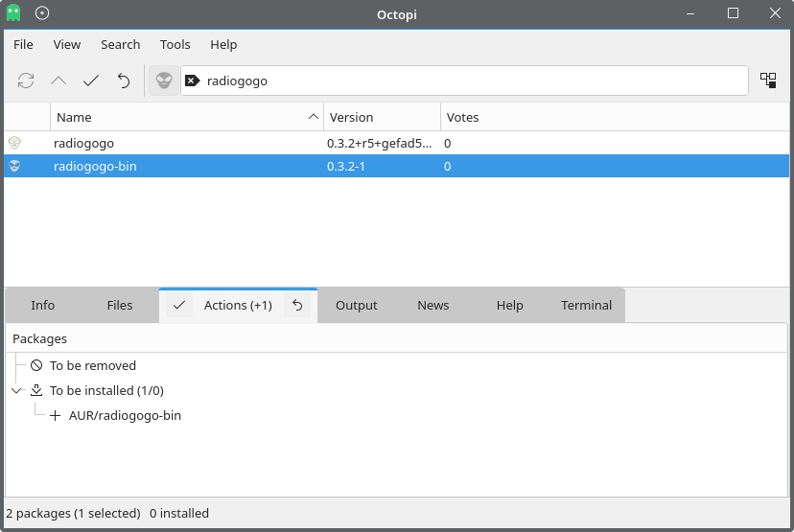Click the radiogogo row alien status icon

tap(14, 143)
